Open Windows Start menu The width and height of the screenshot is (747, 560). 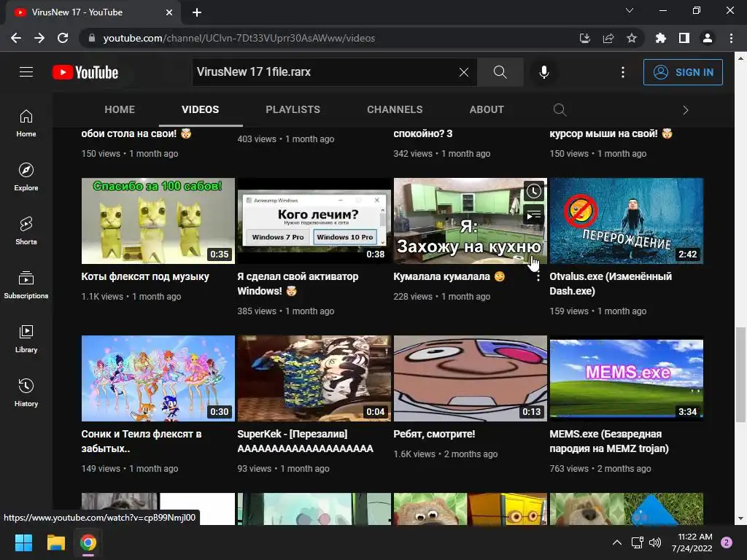pyautogui.click(x=23, y=542)
